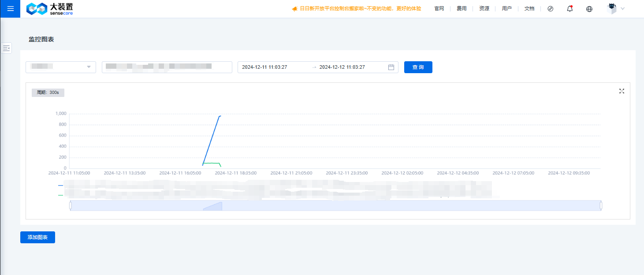Click the 查询 query button
The image size is (644, 275).
(x=418, y=67)
